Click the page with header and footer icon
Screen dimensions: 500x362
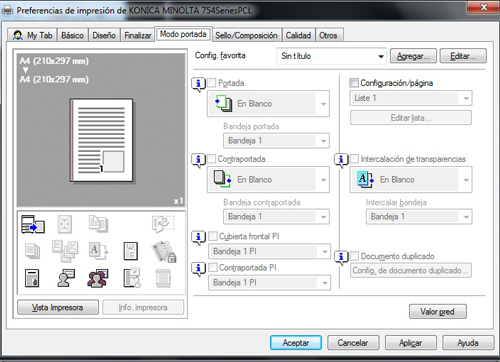(32, 278)
